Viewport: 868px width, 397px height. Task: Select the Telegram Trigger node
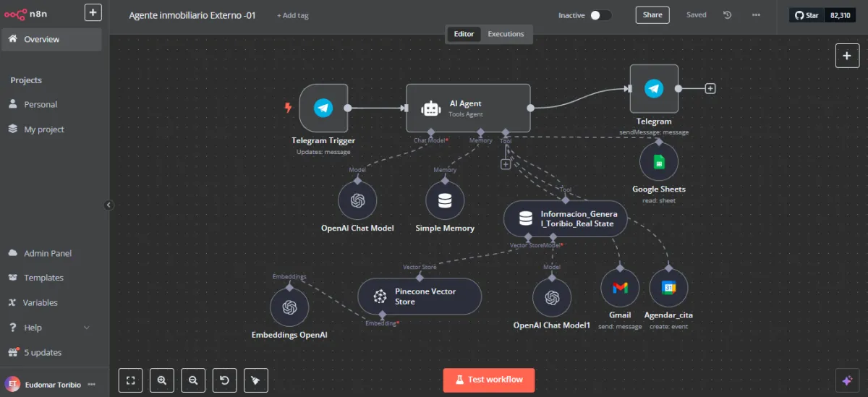click(323, 108)
